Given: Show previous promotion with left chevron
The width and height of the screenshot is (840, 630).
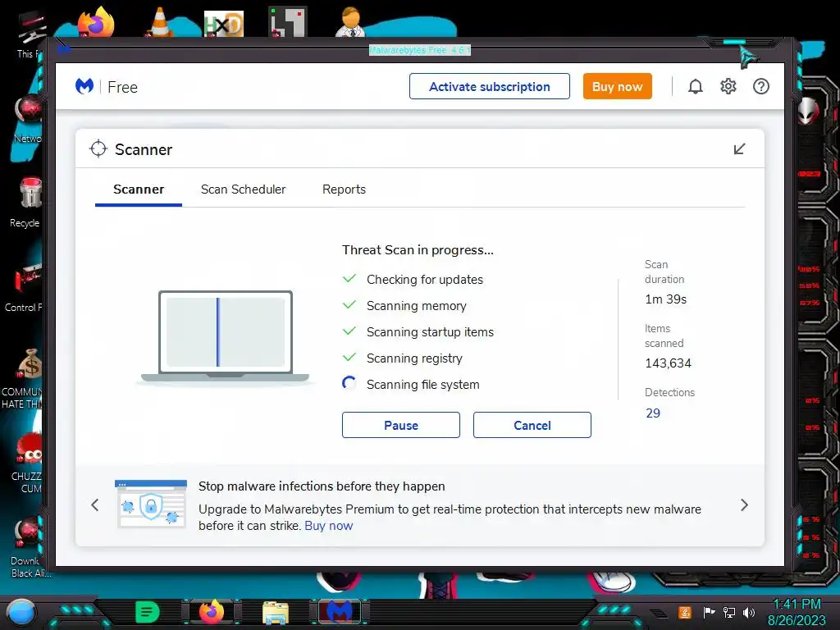Looking at the screenshot, I should click(95, 504).
